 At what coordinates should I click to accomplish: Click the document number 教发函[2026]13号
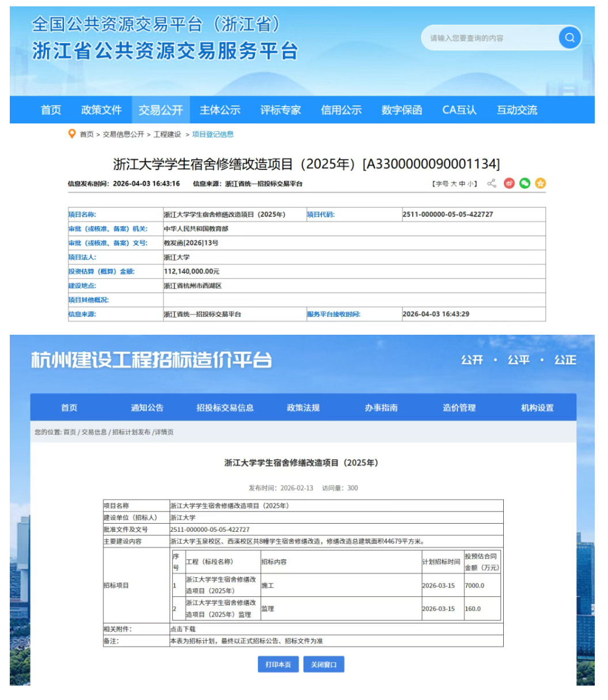point(191,243)
